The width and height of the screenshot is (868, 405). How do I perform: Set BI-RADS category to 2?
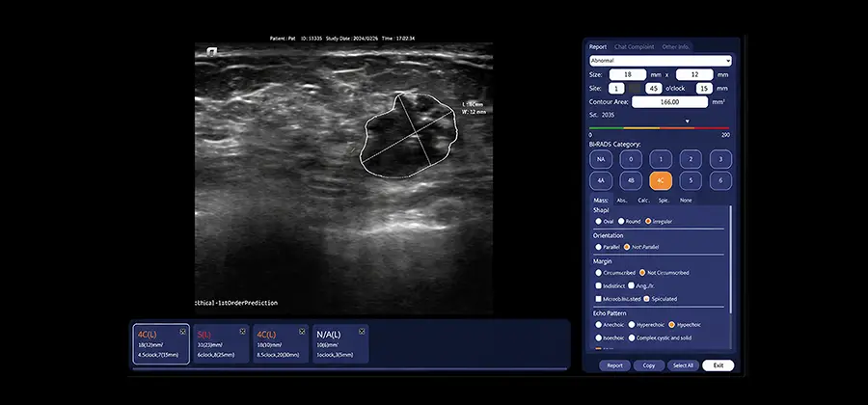(x=691, y=159)
